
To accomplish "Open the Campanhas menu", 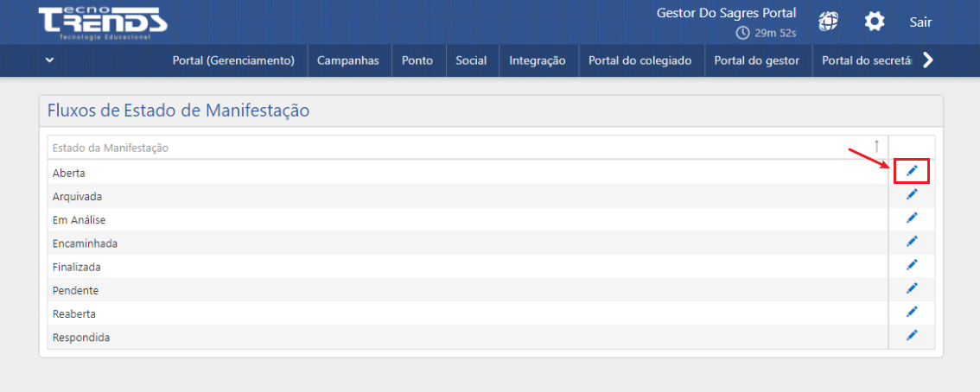I will click(x=348, y=60).
